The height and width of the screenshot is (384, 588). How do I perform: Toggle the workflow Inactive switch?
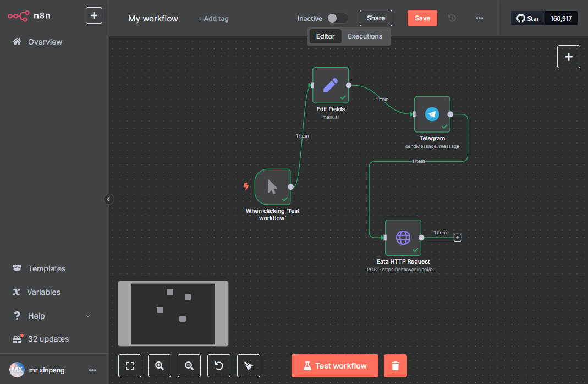point(337,18)
